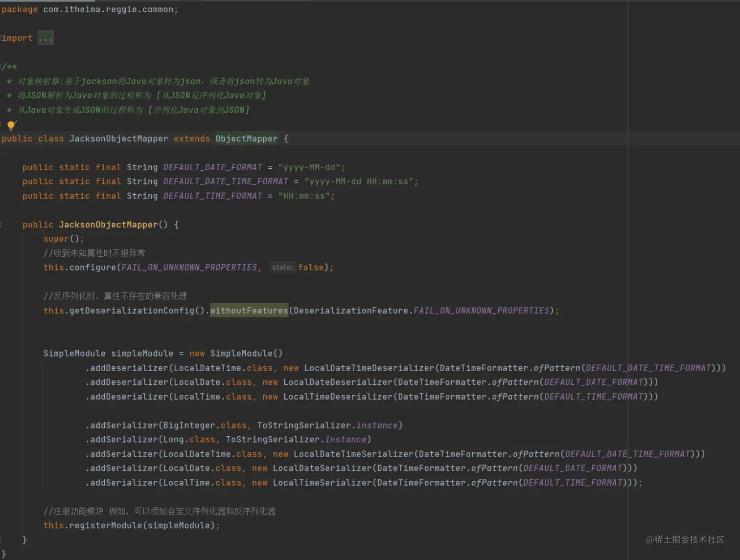Click the yellow lightbulb intention icon
Image resolution: width=740 pixels, height=560 pixels.
tap(12, 125)
